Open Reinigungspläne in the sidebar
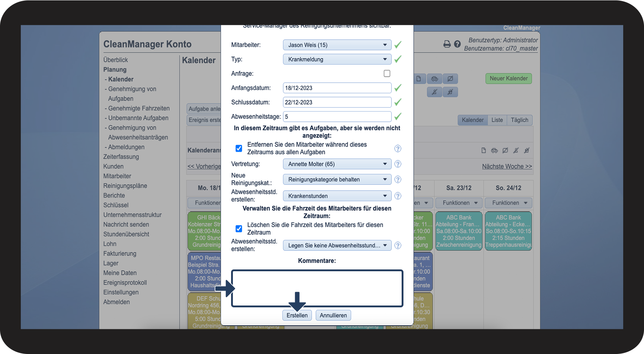This screenshot has width=644, height=354. pyautogui.click(x=125, y=186)
